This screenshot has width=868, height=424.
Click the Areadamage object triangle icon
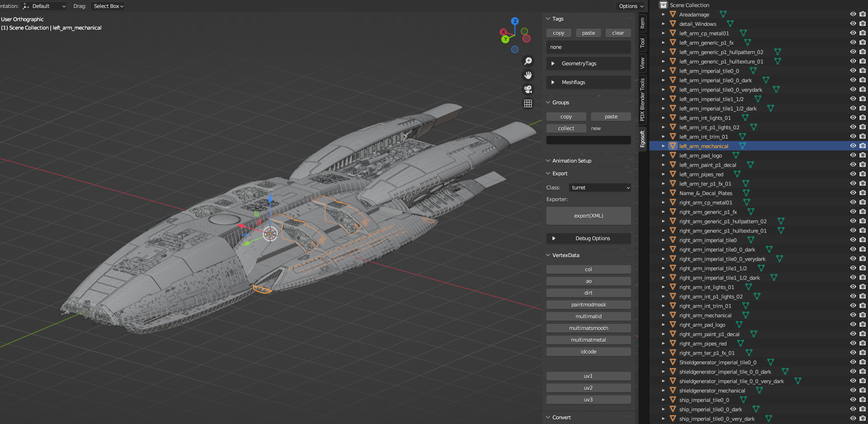point(673,15)
